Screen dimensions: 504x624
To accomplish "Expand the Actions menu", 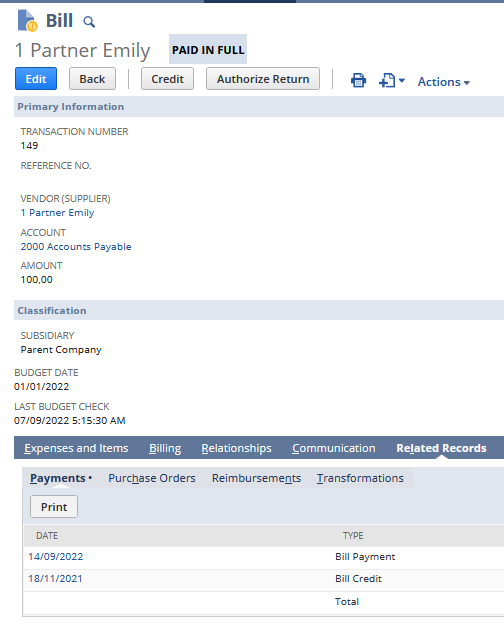I will pos(443,82).
